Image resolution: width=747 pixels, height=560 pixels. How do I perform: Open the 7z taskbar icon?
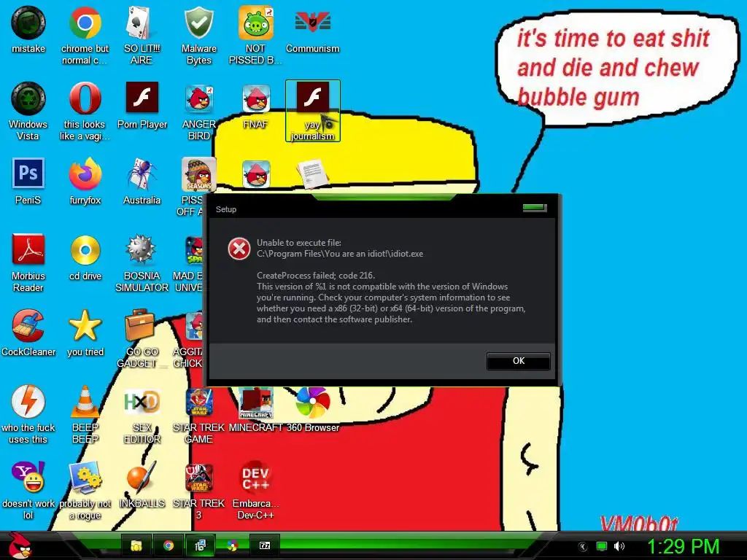264,545
